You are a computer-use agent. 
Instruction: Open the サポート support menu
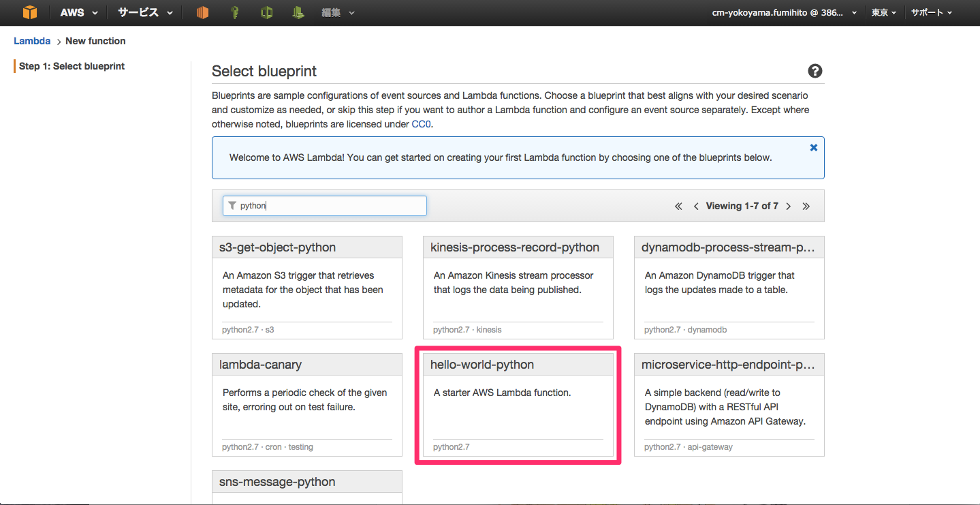[932, 13]
